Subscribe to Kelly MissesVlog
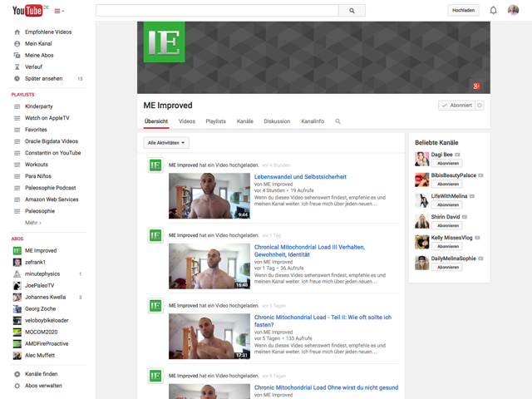The image size is (532, 399). pyautogui.click(x=448, y=247)
